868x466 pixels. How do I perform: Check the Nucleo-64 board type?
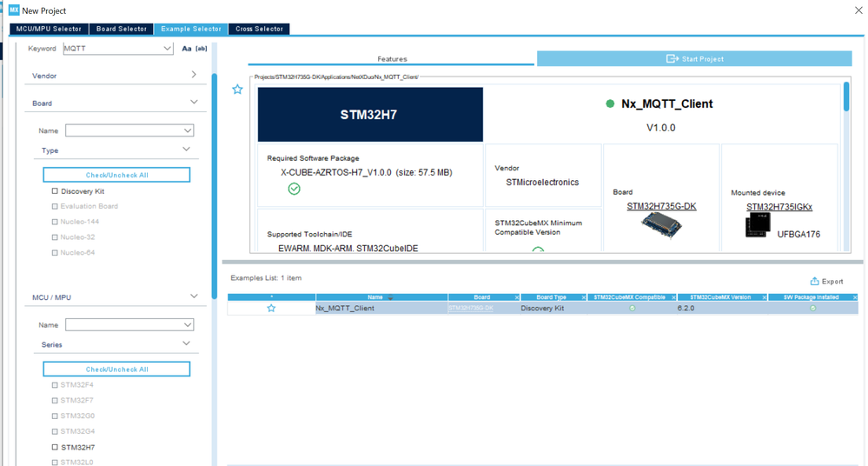click(x=55, y=253)
